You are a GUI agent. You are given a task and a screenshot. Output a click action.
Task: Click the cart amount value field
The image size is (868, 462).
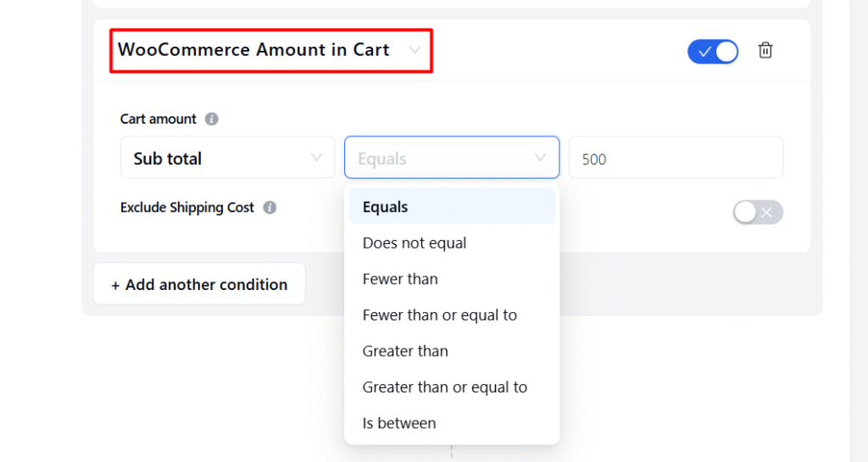click(676, 159)
